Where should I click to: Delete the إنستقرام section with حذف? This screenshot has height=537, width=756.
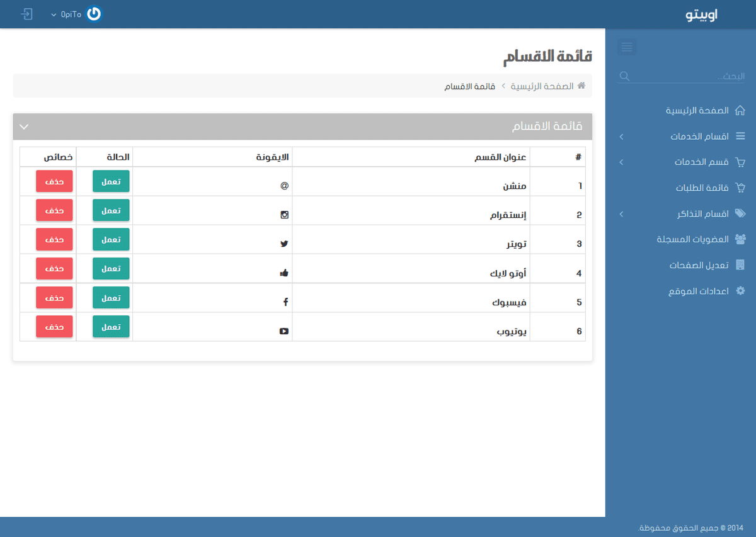pyautogui.click(x=54, y=210)
